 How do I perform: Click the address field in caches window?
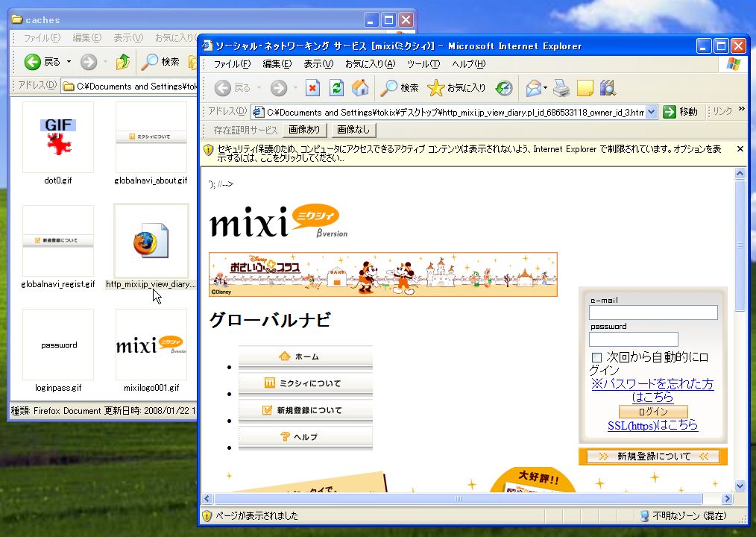[130, 87]
